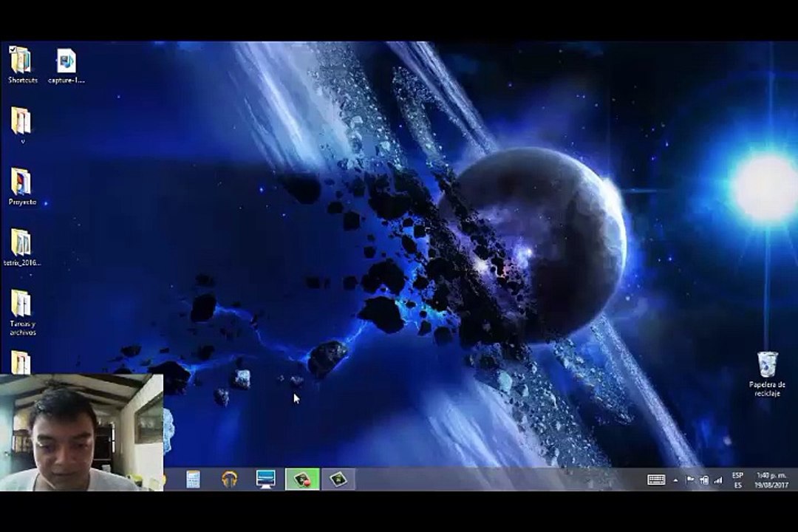Select the folder named v

[21, 125]
